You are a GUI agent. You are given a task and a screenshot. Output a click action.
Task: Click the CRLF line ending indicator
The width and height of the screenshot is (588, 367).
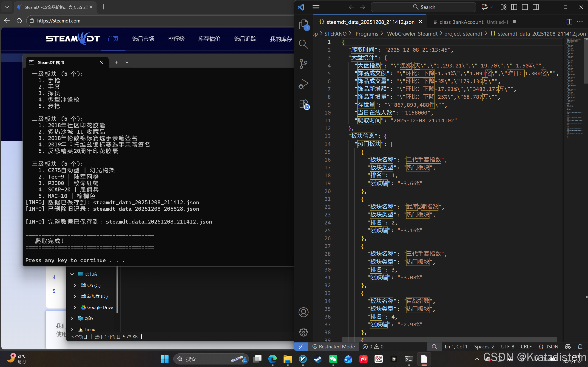pos(526,347)
